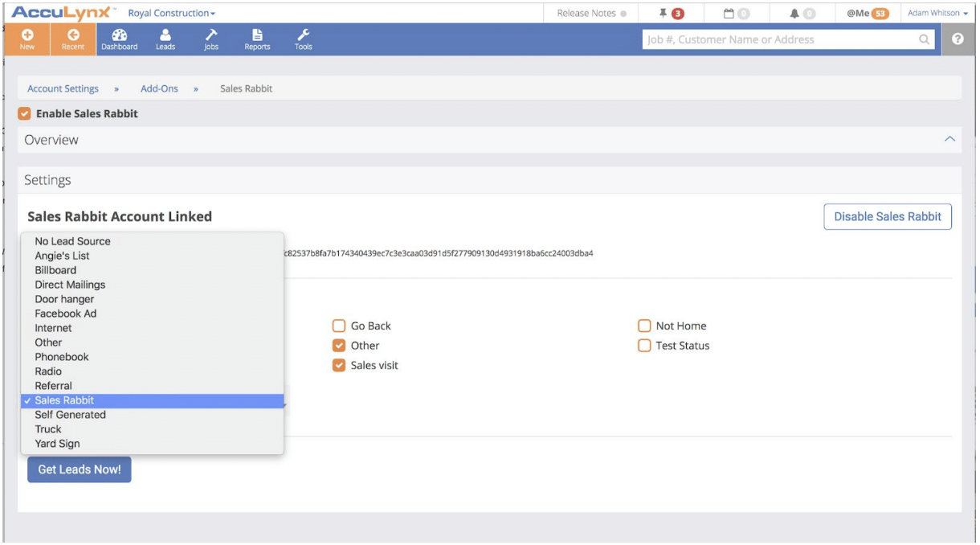Screen dimensions: 980x545
Task: Select Other in lead source list
Action: point(153,342)
